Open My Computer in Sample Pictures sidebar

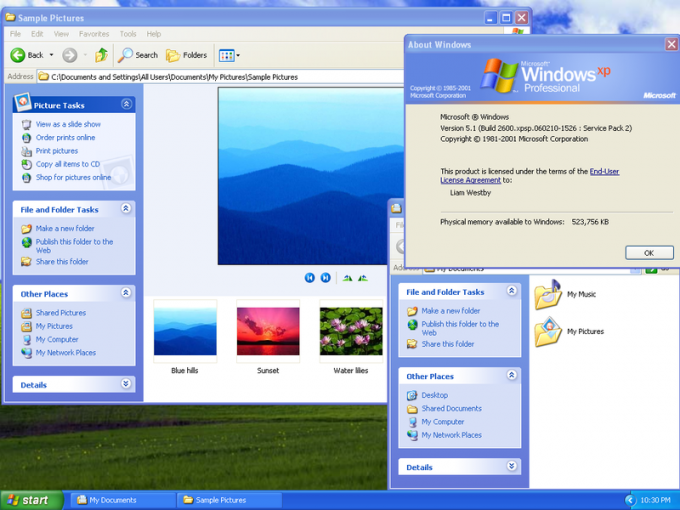coord(57,340)
